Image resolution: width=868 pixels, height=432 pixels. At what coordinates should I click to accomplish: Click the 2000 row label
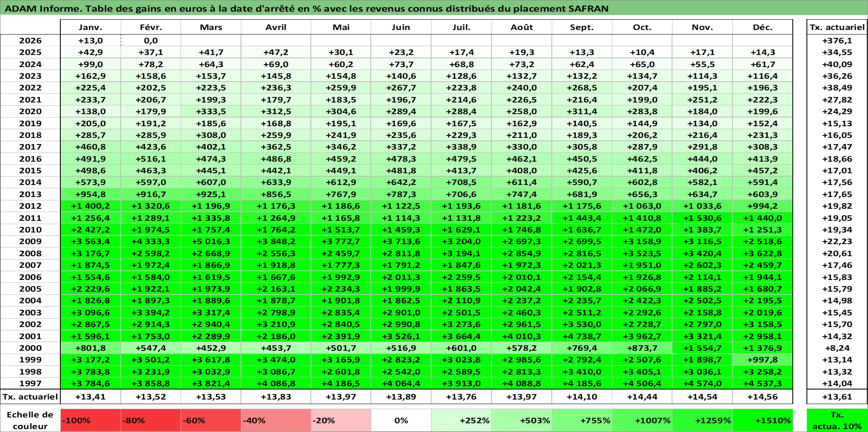tap(30, 348)
